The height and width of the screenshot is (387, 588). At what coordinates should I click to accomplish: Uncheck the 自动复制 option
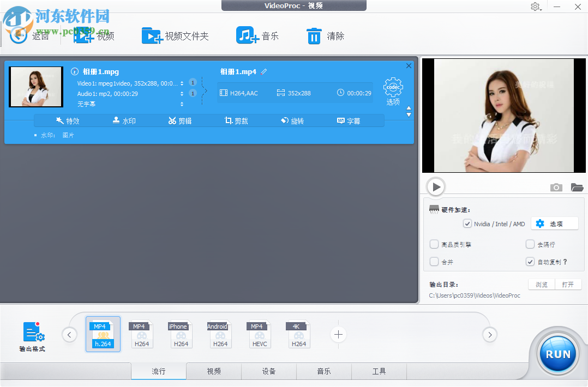coord(530,262)
